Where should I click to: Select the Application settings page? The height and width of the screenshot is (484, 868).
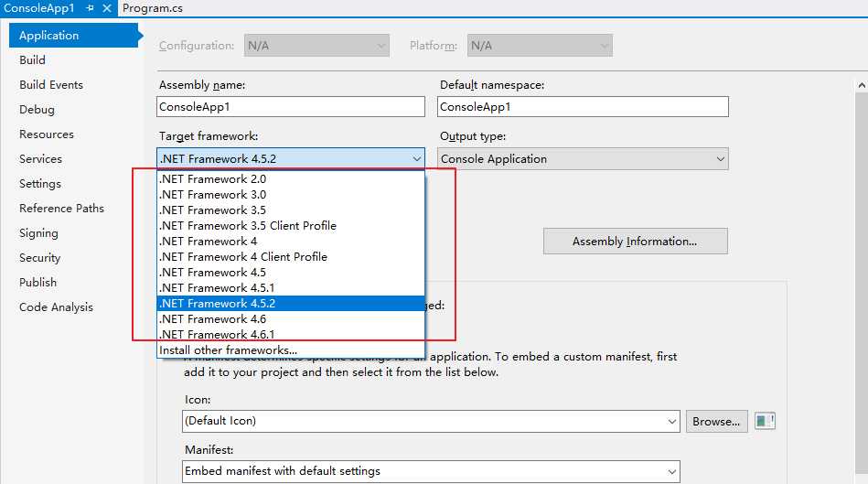[x=75, y=35]
